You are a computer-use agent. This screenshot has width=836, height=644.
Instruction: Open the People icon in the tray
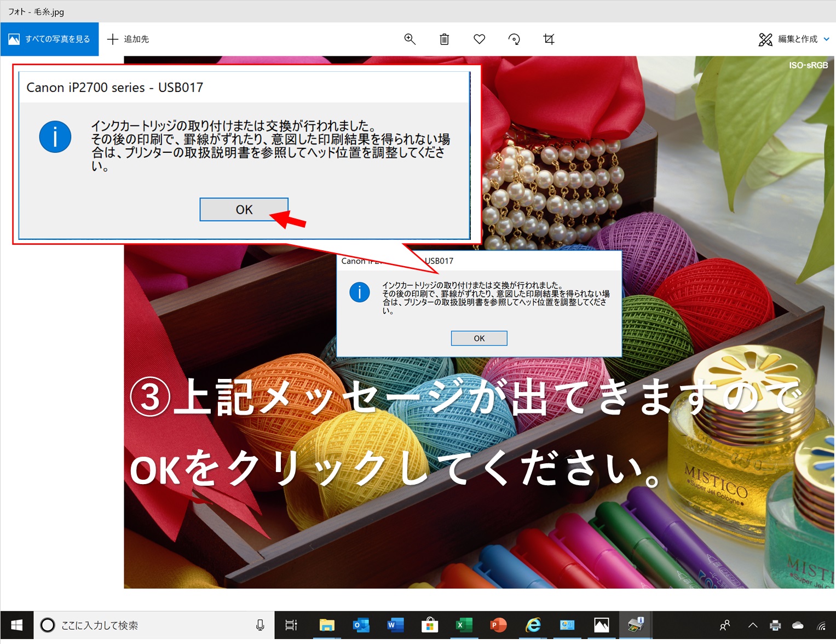click(x=725, y=625)
